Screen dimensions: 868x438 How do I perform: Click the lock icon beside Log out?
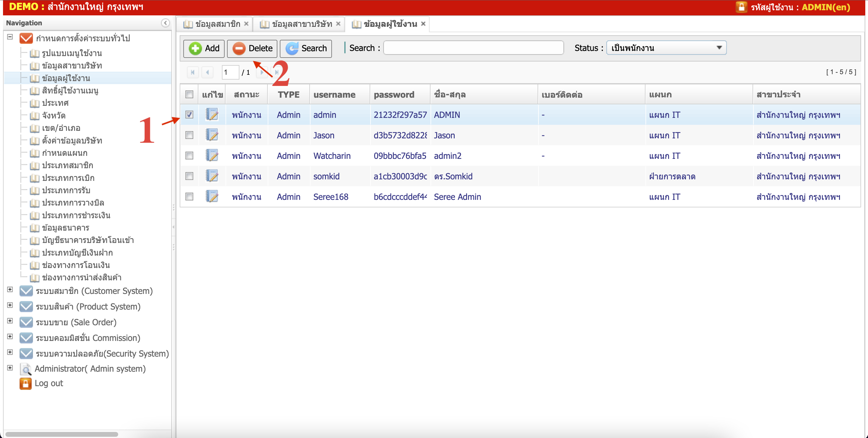(25, 383)
